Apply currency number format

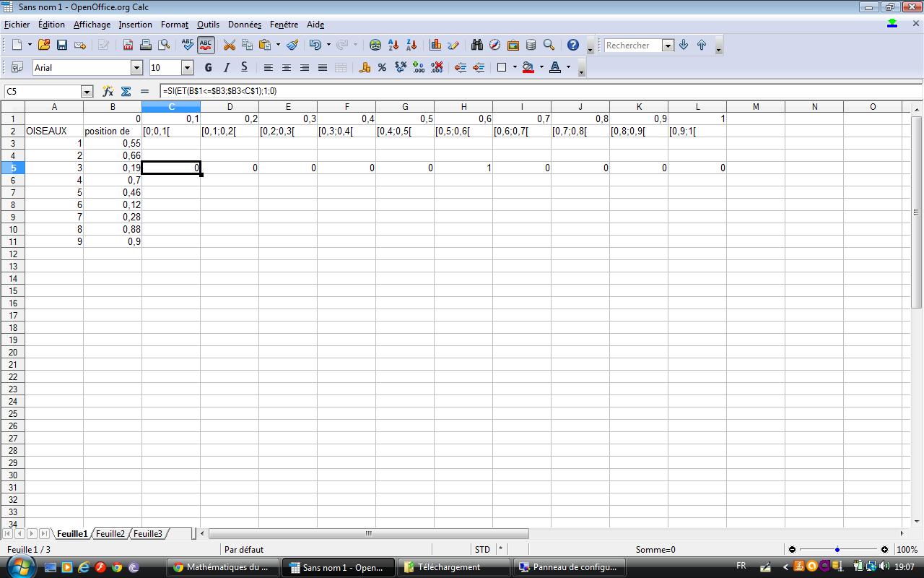(365, 67)
